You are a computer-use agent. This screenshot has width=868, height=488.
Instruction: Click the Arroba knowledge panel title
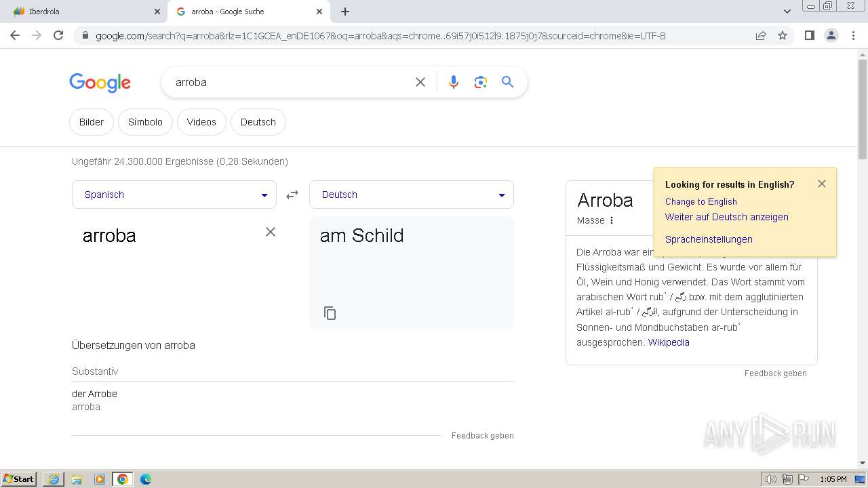tap(605, 200)
